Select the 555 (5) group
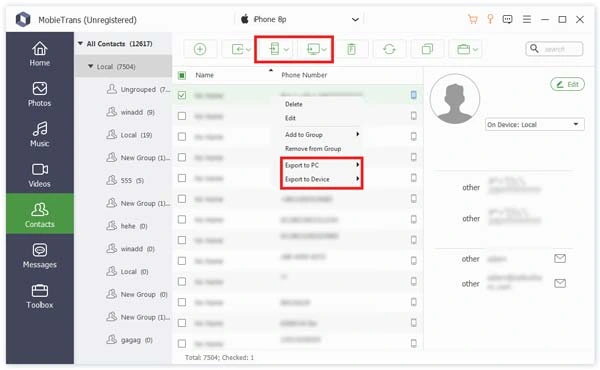 (126, 180)
